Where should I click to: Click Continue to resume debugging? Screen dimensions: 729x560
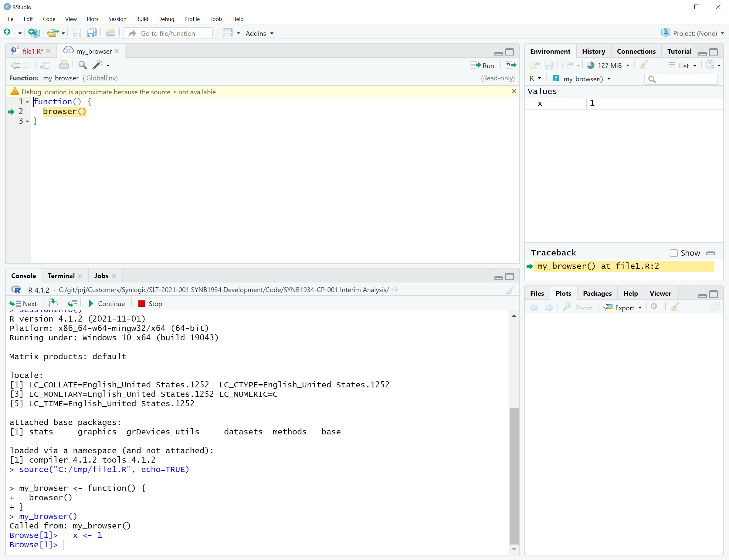pos(107,303)
